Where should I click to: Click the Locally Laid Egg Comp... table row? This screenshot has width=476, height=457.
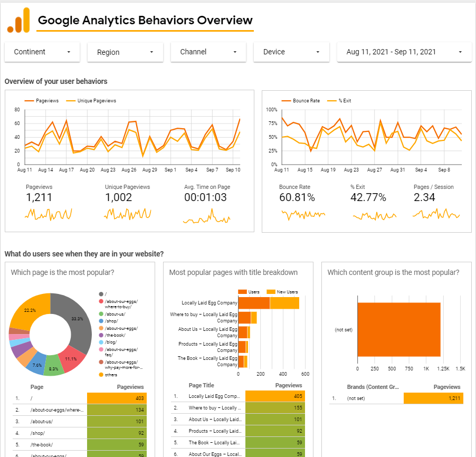237,396
